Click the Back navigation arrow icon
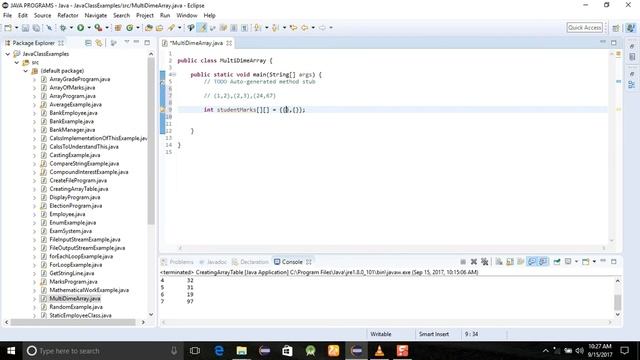Screen dimensions: 640x360 coord(304,28)
